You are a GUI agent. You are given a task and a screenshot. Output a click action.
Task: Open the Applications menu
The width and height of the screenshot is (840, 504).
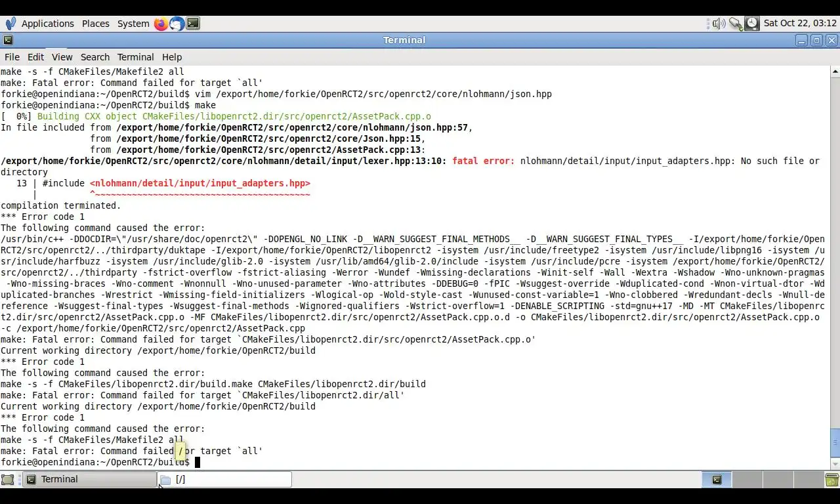click(47, 24)
